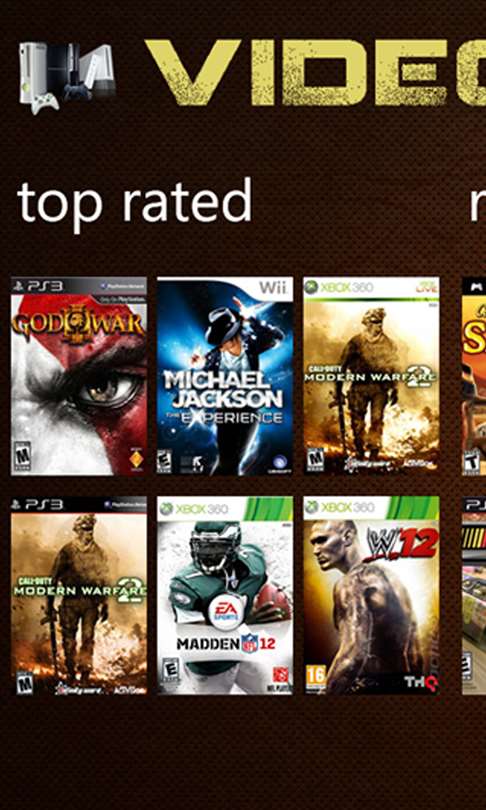Image resolution: width=486 pixels, height=810 pixels.
Task: Open PS3 Modern Warfare 2 cover
Action: [79, 596]
